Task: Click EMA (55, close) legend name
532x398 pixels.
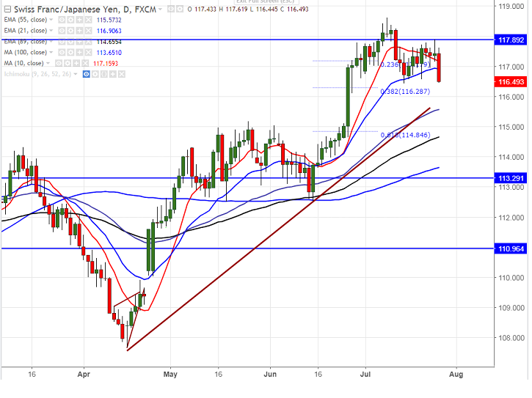Action: [x=26, y=20]
